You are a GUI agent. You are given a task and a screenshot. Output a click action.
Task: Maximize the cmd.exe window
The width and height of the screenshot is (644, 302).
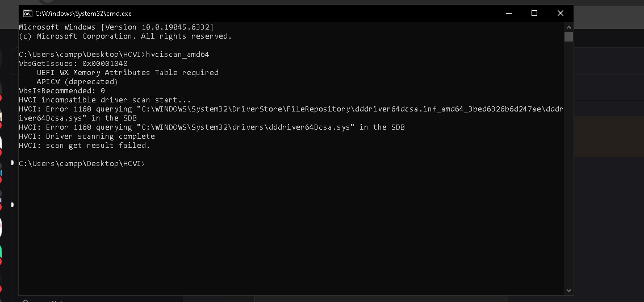534,13
